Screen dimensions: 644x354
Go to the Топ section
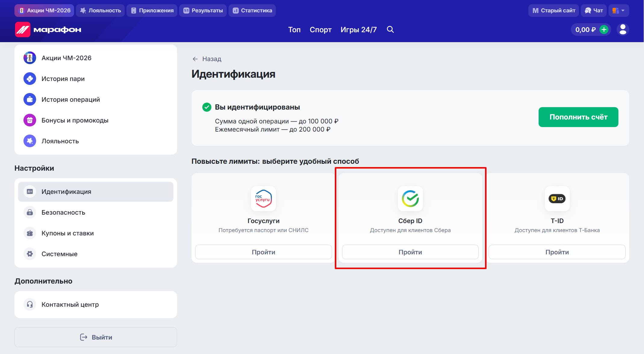[x=294, y=29]
